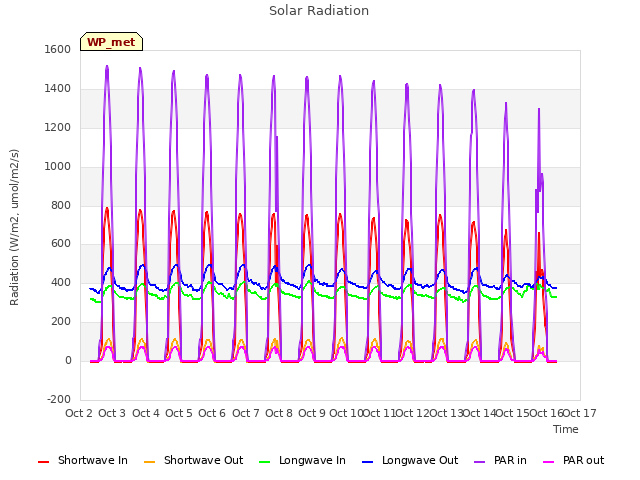Click the 800 y-axis tick label

(61, 205)
